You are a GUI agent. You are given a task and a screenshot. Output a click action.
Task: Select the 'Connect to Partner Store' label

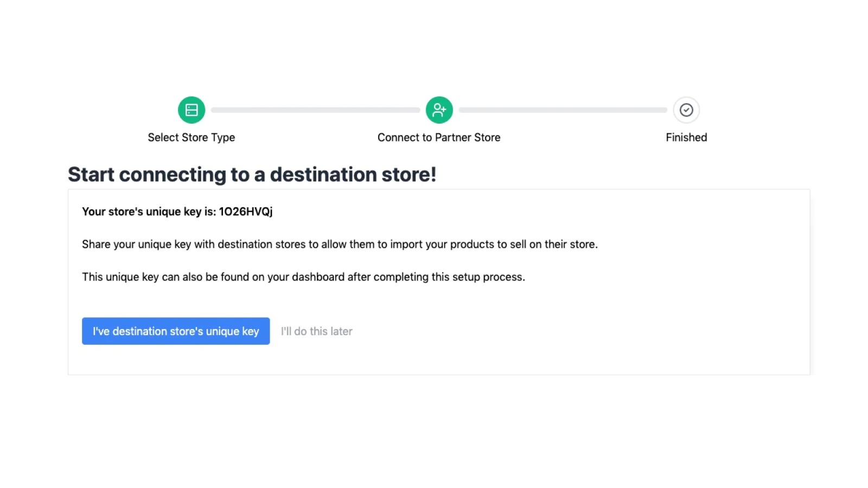[x=439, y=138]
